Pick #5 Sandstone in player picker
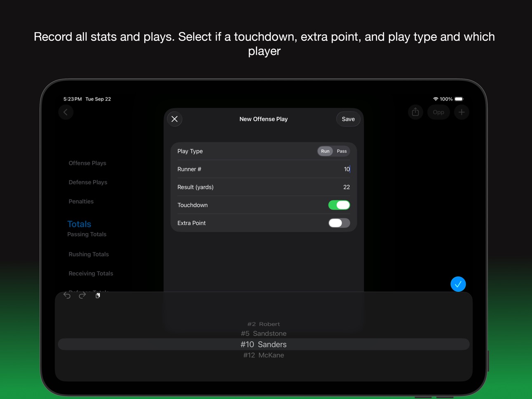The height and width of the screenshot is (399, 532). pyautogui.click(x=264, y=333)
